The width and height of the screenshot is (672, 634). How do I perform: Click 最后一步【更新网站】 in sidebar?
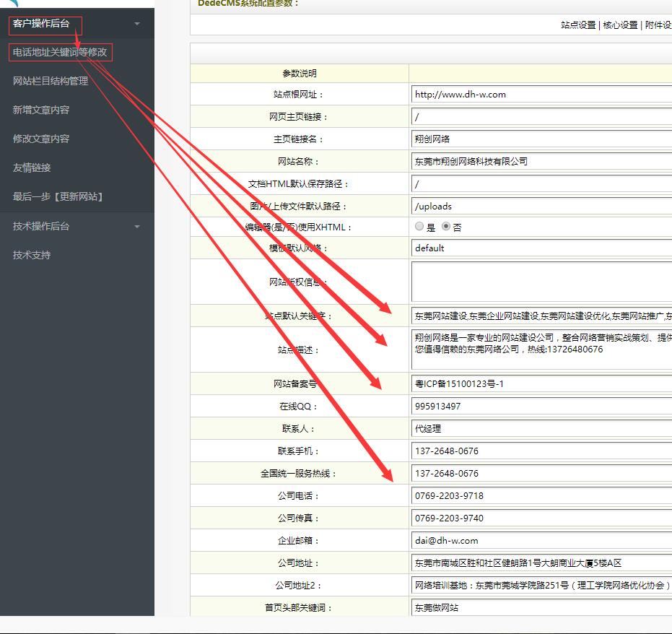tap(58, 196)
